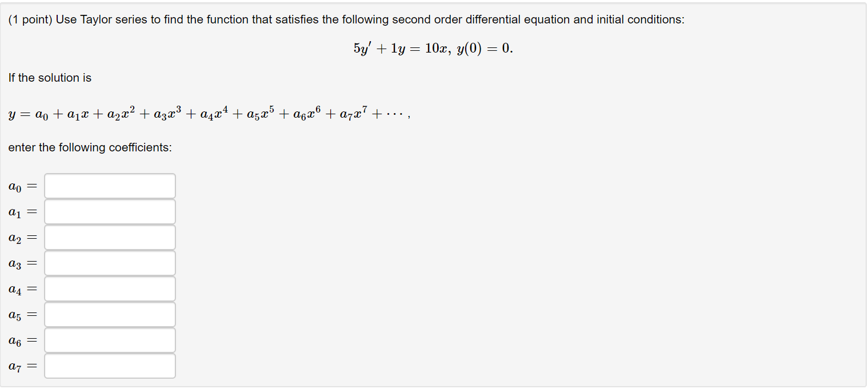868x389 pixels.
Task: Click inside the a3 coefficient input field
Action: tap(110, 263)
